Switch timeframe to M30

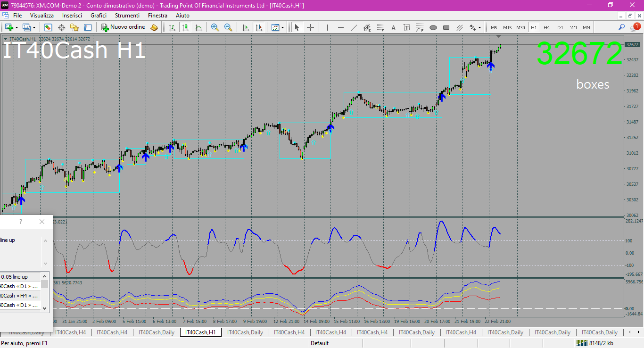(x=520, y=27)
